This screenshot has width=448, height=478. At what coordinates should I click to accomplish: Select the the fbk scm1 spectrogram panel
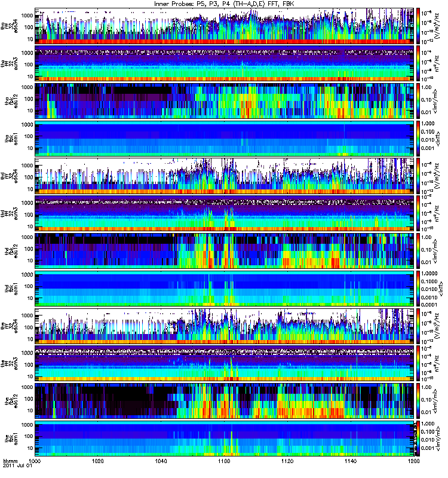tap(225, 439)
